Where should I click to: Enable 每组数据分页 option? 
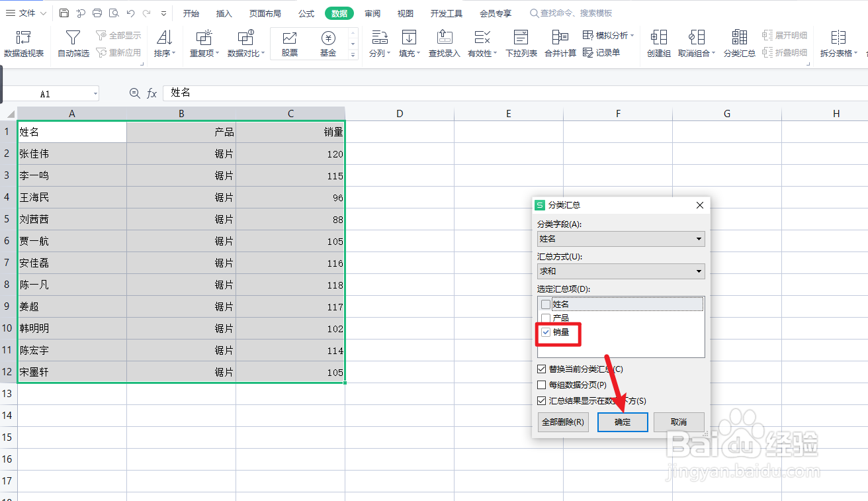point(542,385)
